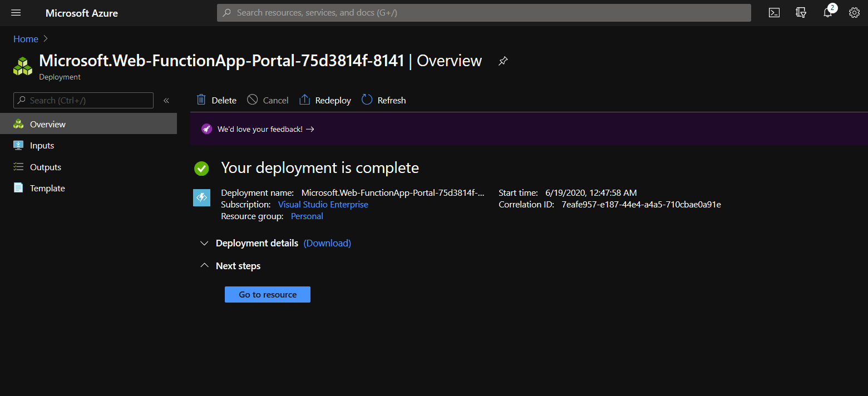868x396 pixels.
Task: Open the Visual Studio Enterprise subscription link
Action: [323, 204]
